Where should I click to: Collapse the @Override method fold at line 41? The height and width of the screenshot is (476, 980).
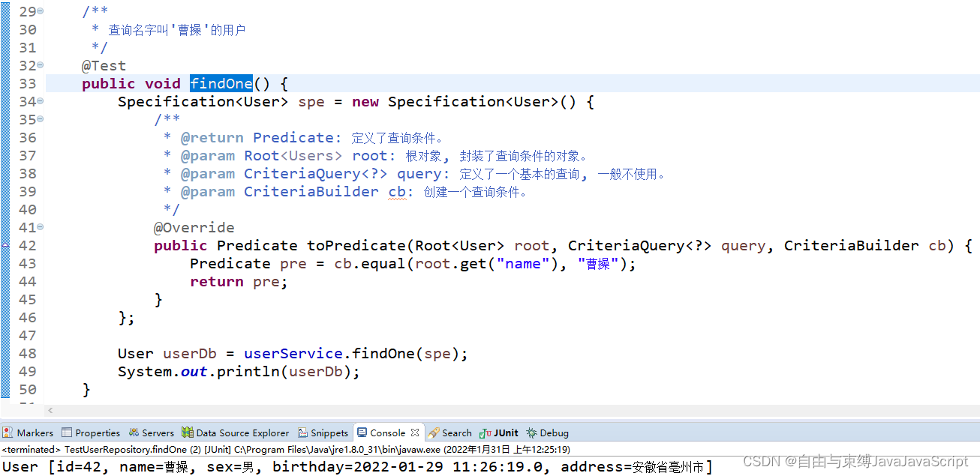pyautogui.click(x=40, y=228)
